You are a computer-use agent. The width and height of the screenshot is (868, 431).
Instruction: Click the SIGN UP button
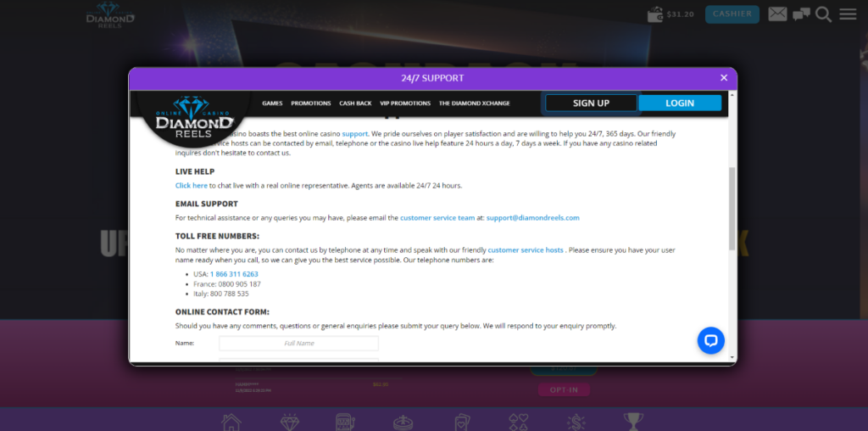click(x=591, y=103)
